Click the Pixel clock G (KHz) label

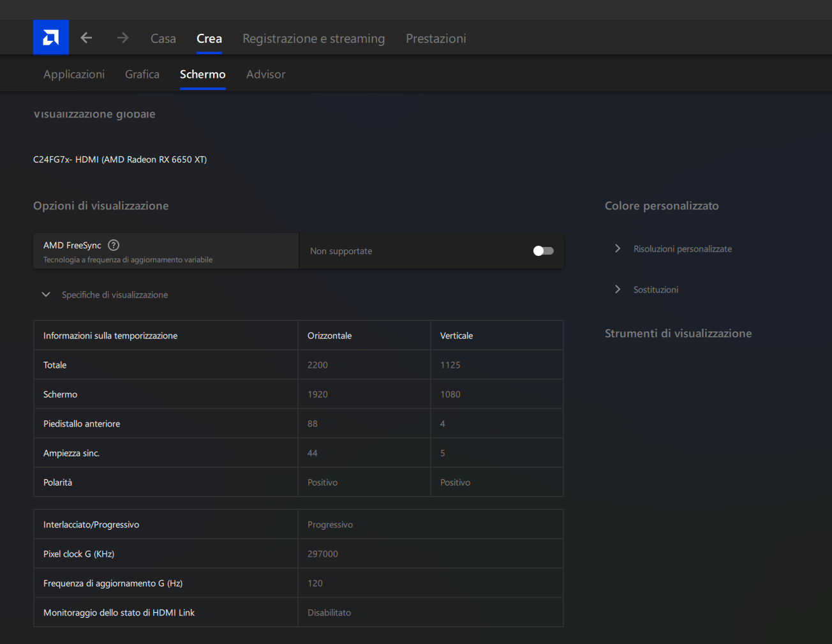click(x=78, y=554)
